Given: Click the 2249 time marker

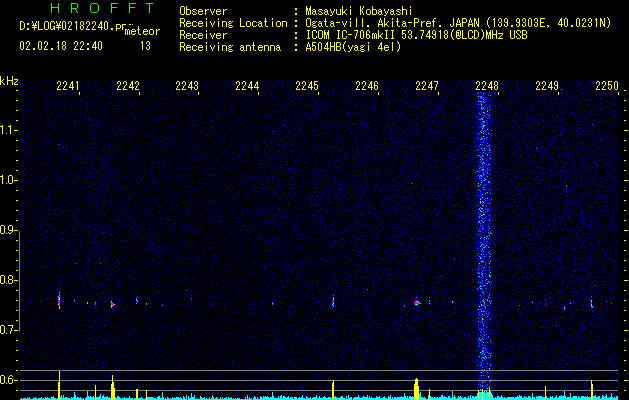Looking at the screenshot, I should [547, 86].
